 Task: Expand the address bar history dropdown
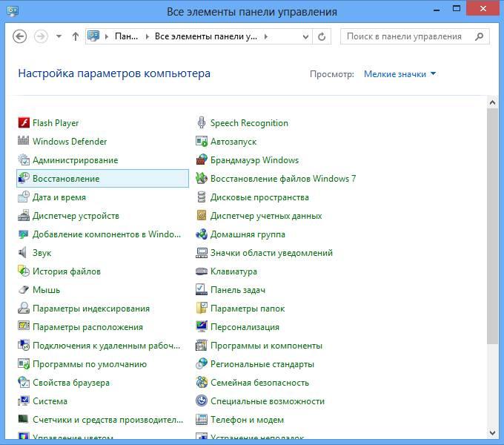pos(305,36)
